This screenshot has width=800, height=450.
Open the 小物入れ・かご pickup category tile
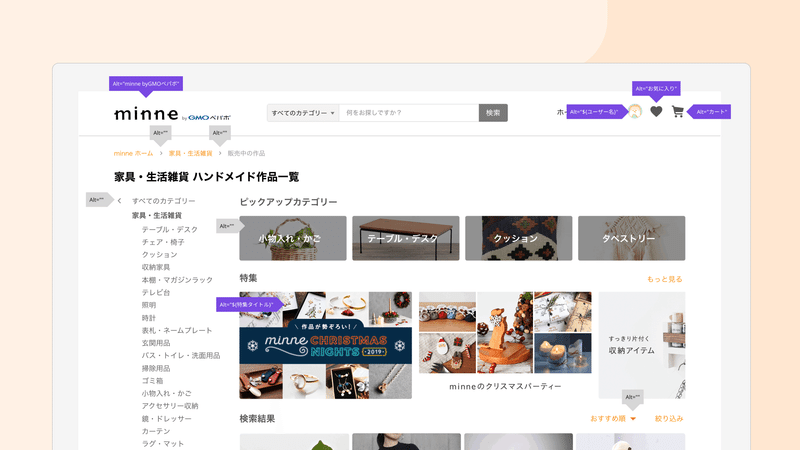pos(293,238)
